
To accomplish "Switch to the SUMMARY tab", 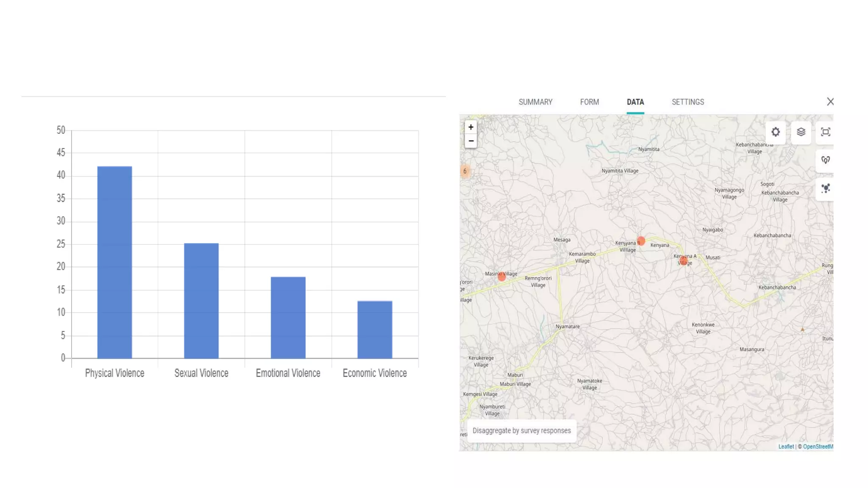I will [x=535, y=102].
